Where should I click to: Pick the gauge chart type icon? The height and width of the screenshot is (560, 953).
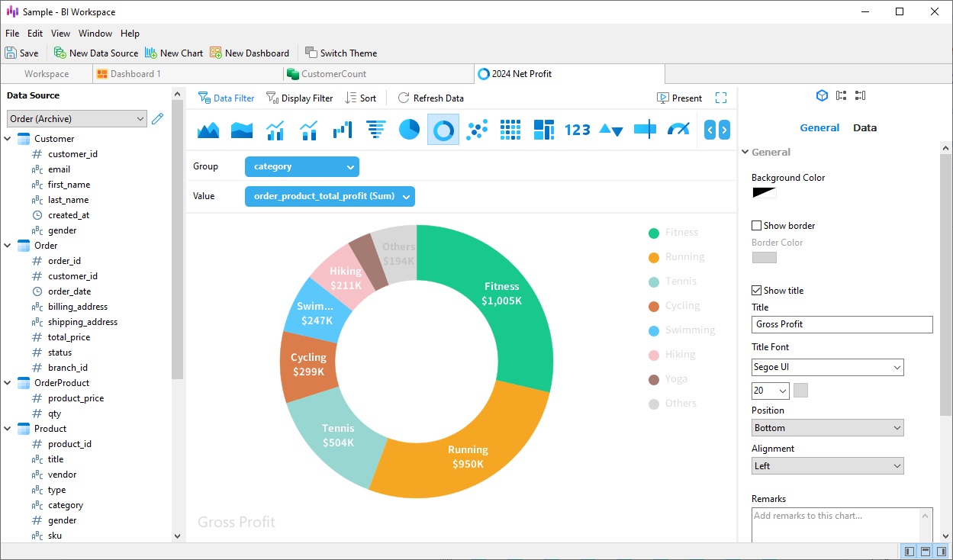(678, 130)
